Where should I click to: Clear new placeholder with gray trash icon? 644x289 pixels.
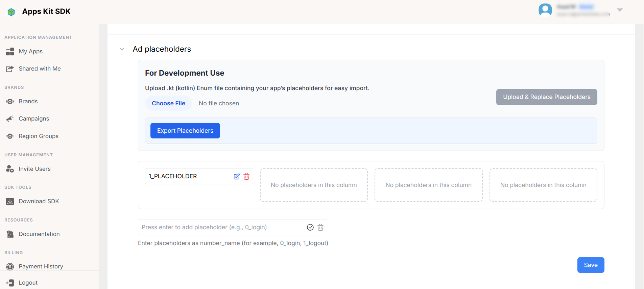pyautogui.click(x=320, y=227)
